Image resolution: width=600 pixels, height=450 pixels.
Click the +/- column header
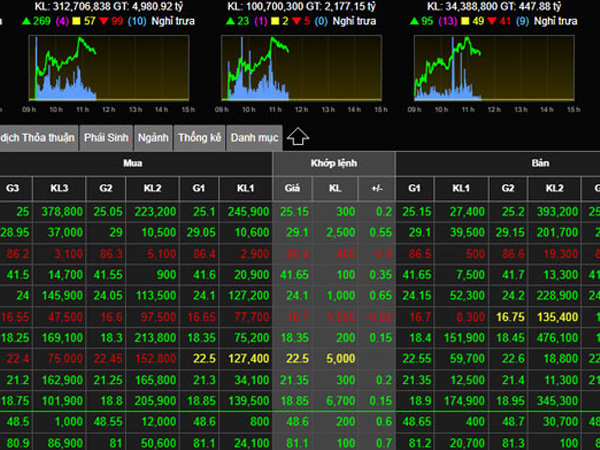coord(377,188)
